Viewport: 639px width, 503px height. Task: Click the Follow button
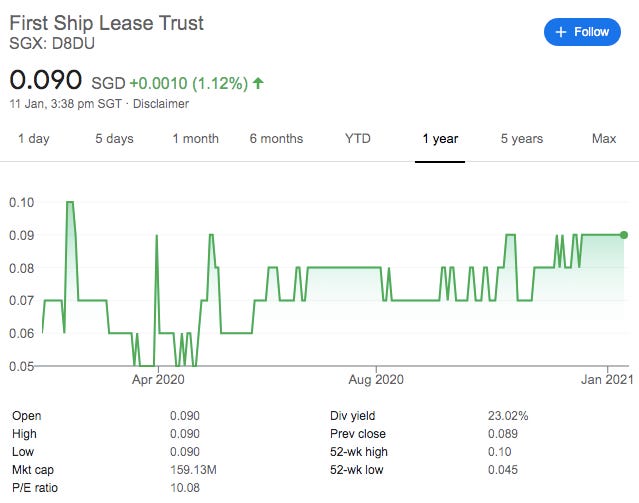(x=582, y=32)
